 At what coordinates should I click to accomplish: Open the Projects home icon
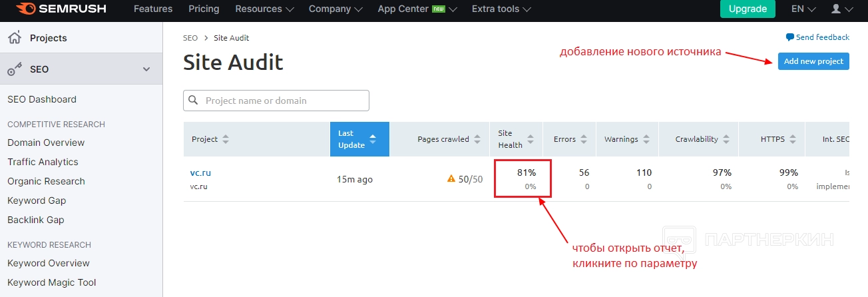pos(15,38)
